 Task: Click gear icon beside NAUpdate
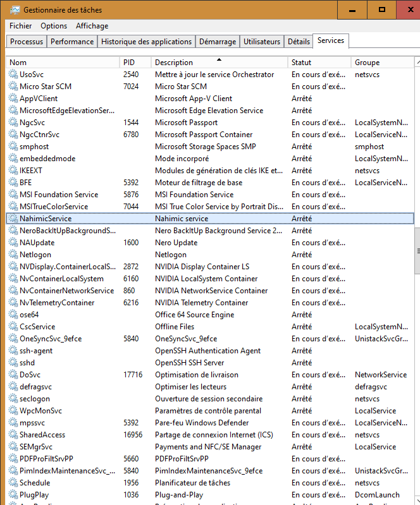(13, 243)
